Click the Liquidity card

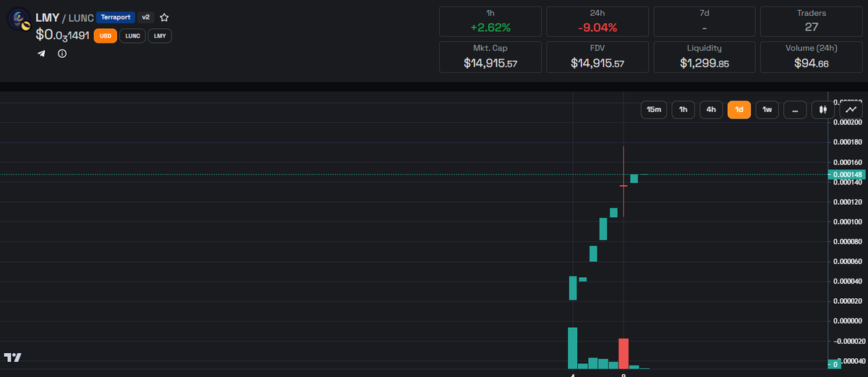705,56
